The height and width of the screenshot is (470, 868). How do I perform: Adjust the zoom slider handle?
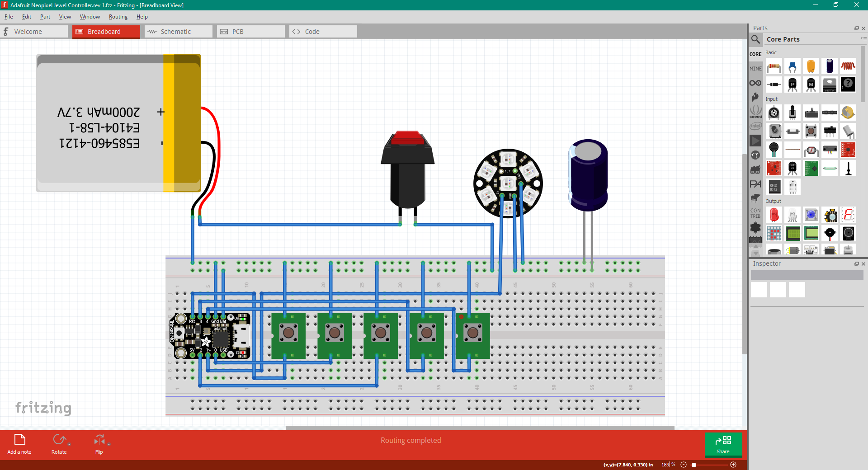pos(694,465)
